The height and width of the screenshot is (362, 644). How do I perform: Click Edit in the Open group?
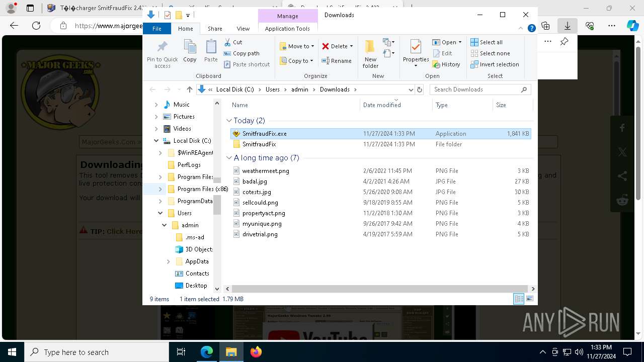click(442, 53)
